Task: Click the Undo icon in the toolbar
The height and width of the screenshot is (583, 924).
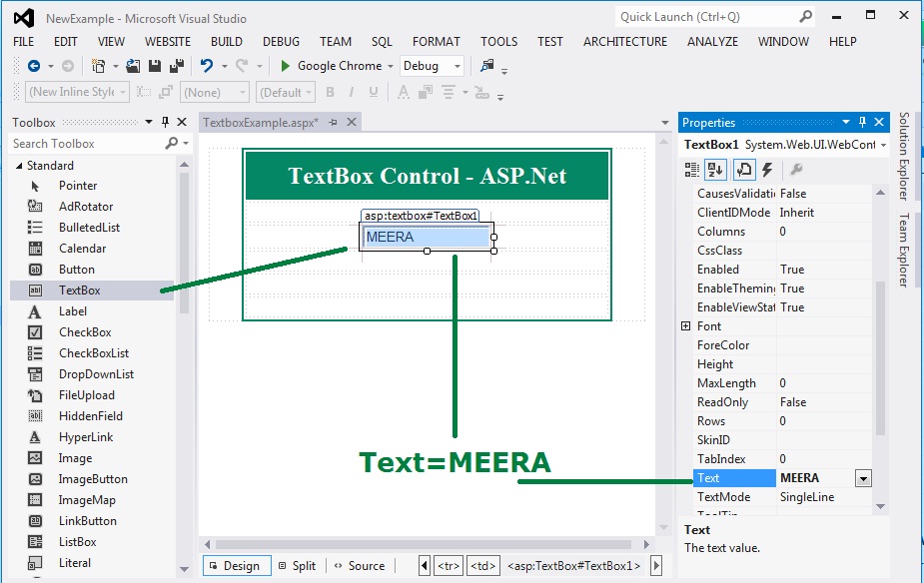Action: tap(209, 65)
